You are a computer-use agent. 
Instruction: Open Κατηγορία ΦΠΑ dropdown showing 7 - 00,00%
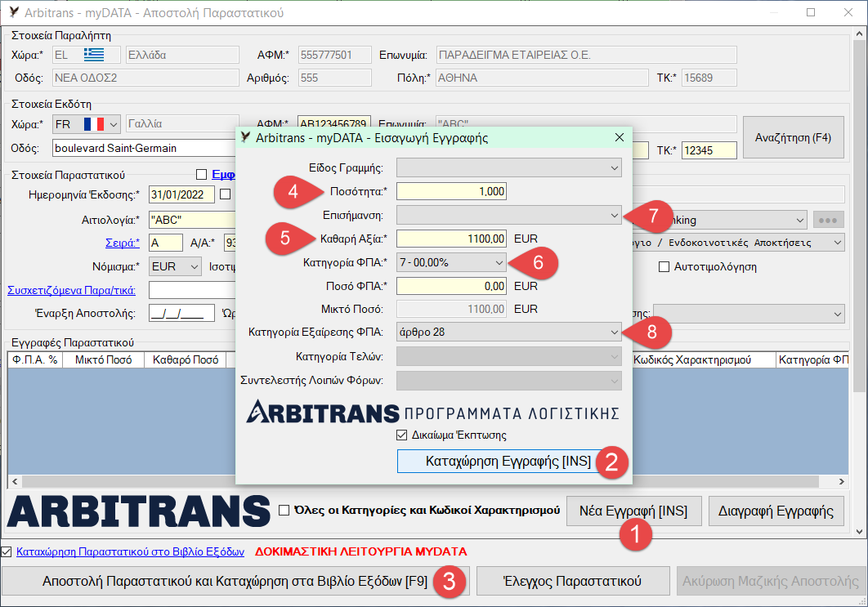coord(451,262)
